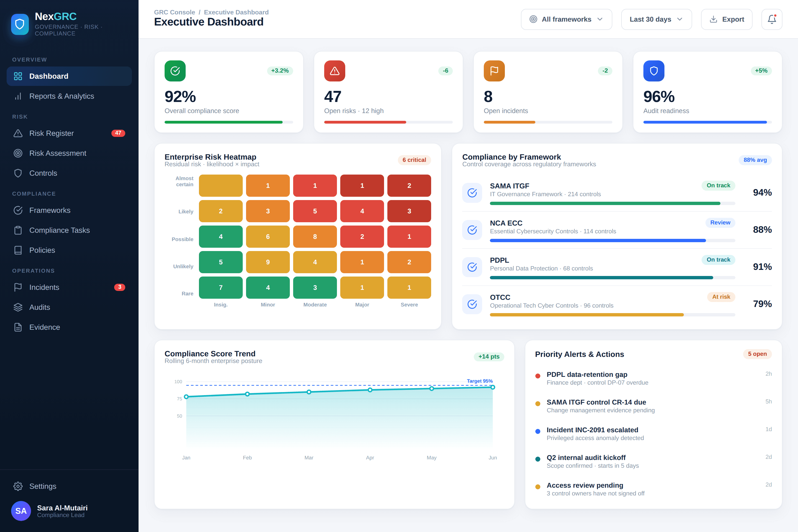Click the Settings gear icon
This screenshot has height=532, width=798.
tap(18, 486)
